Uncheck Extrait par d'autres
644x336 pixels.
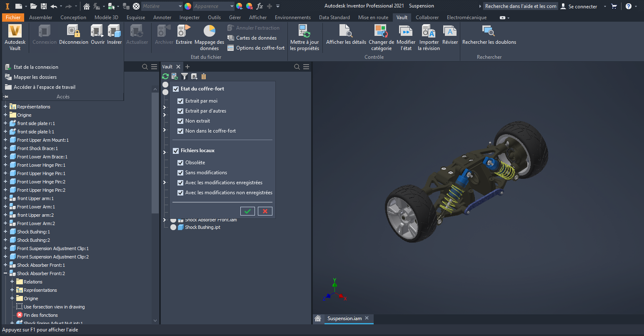point(180,111)
